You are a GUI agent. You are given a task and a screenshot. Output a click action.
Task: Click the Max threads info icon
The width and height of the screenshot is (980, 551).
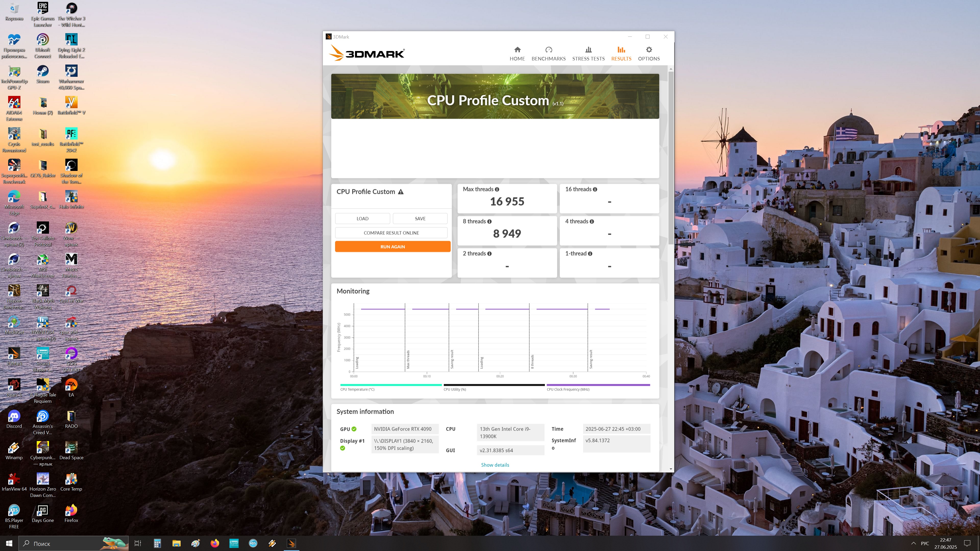[x=497, y=189]
